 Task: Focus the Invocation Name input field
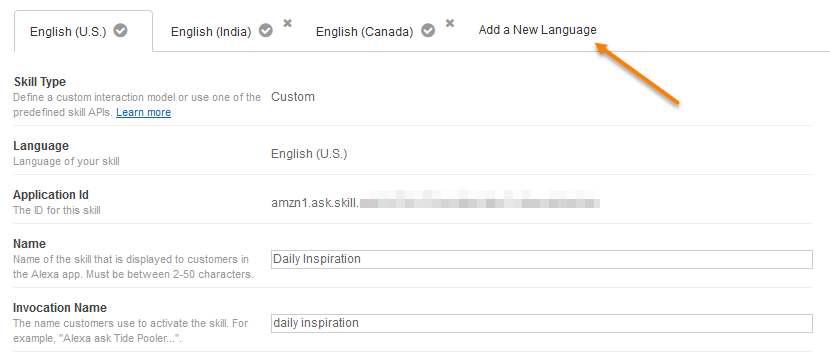click(x=542, y=323)
